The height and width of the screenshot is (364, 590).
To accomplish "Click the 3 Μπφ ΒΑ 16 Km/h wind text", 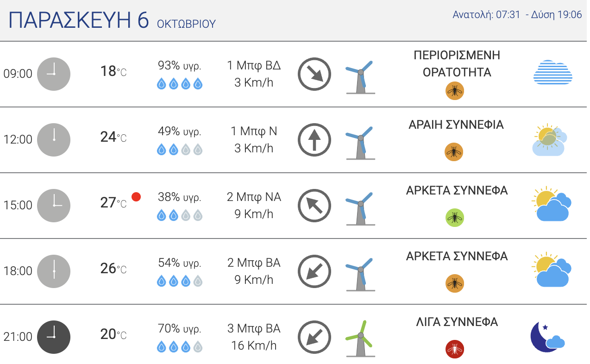I will point(254,337).
